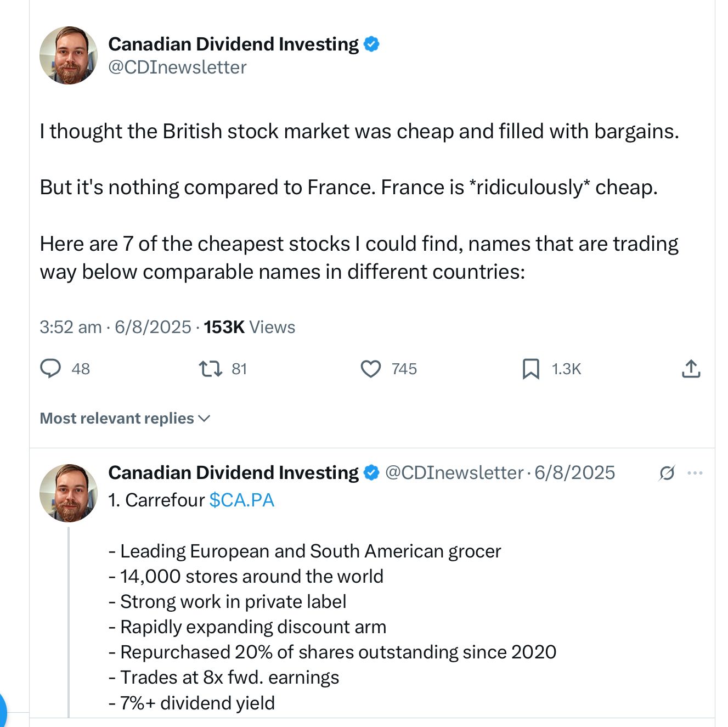Click the reply's 6/8/2025 date link
This screenshot has height=727, width=728.
tap(574, 472)
